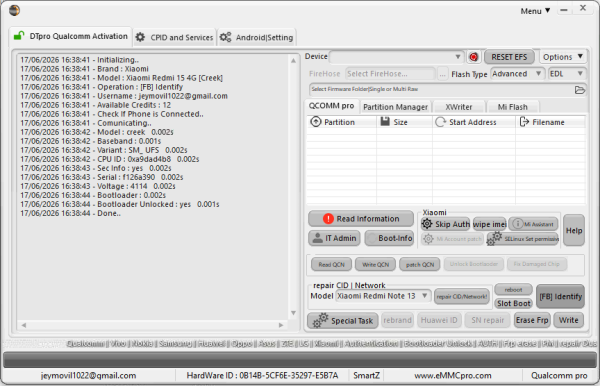Expand the Options dropdown
600x386 pixels.
[x=562, y=57]
